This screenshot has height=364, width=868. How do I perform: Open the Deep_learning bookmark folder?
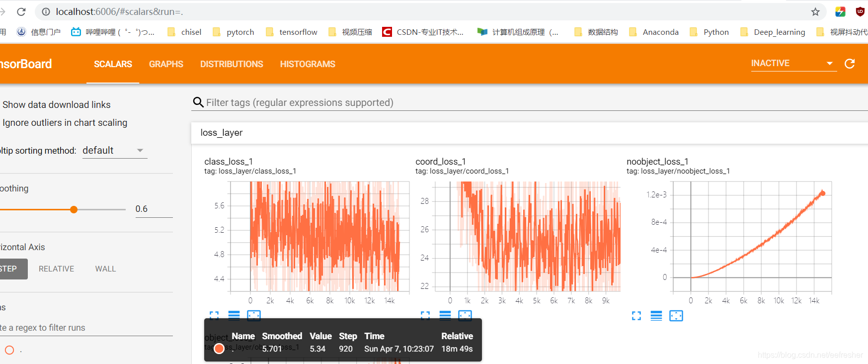773,32
